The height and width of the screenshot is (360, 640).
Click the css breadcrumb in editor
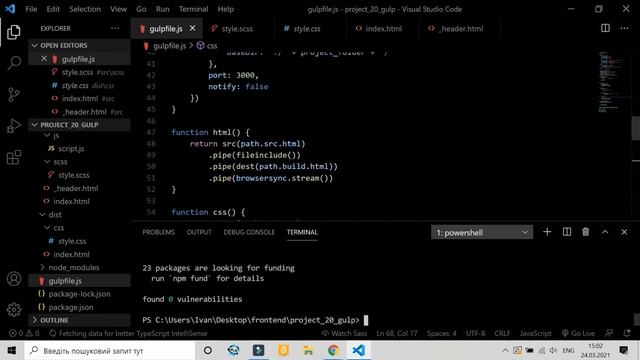(x=207, y=46)
